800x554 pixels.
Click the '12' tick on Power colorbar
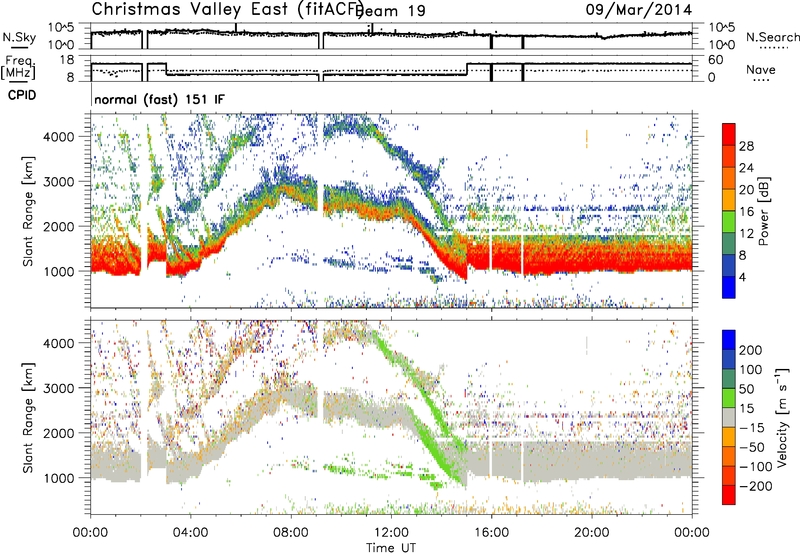tap(746, 234)
